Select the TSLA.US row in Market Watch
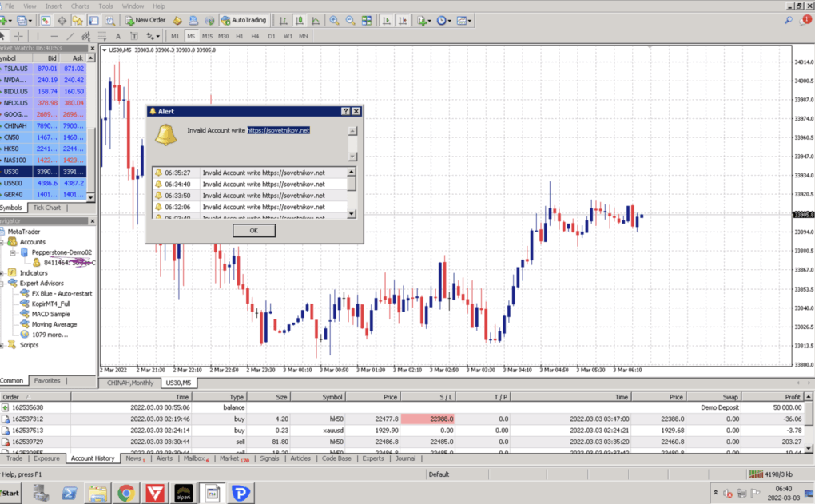Screen dimensions: 815x504 42,69
